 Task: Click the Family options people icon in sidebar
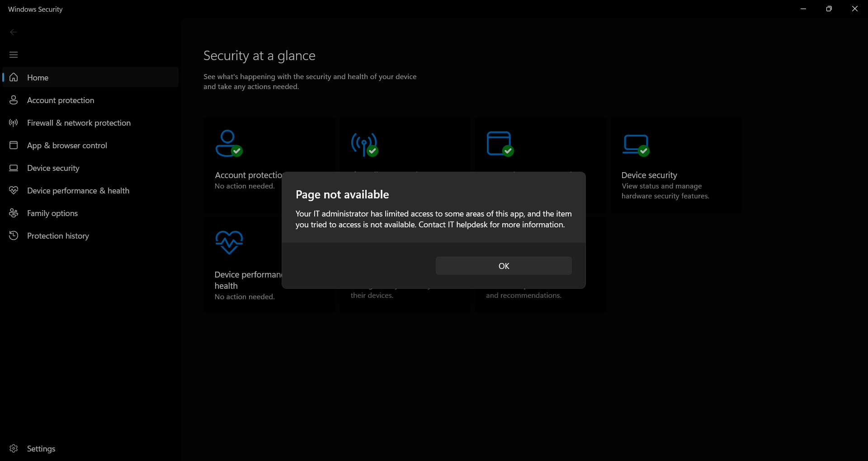pos(14,213)
